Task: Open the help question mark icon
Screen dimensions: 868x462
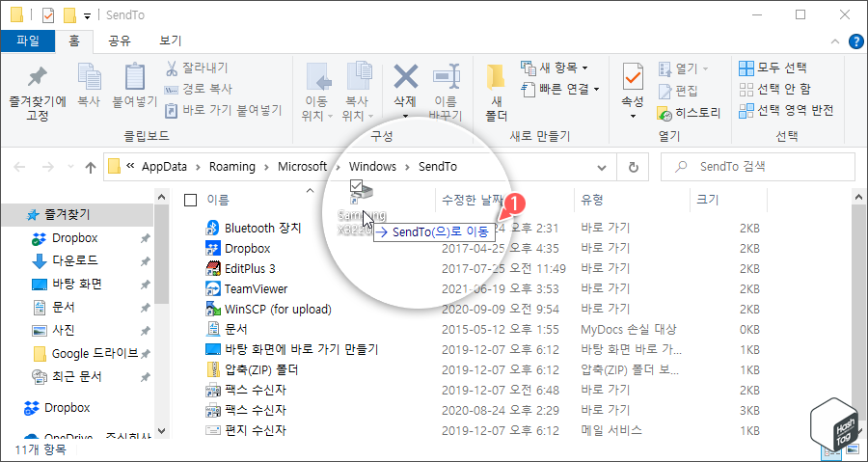Action: point(856,41)
